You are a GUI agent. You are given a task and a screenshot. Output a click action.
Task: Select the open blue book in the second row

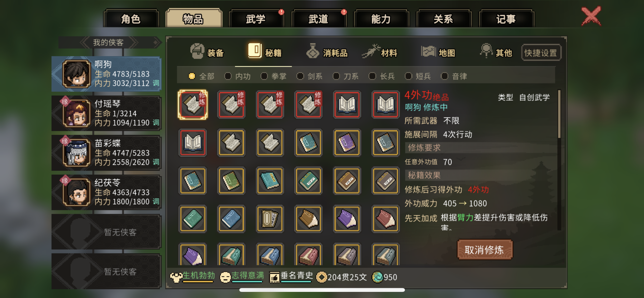click(x=193, y=143)
